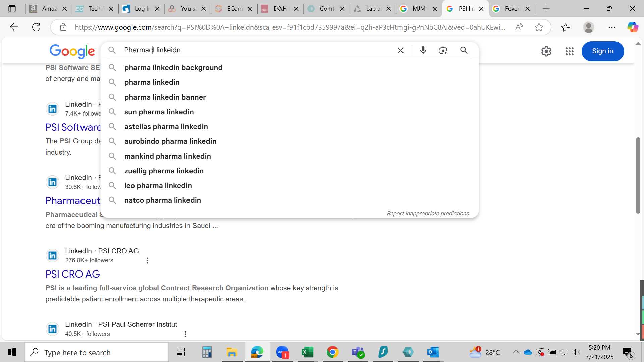Start voice search with microphone icon
Image resolution: width=644 pixels, height=362 pixels.
(x=423, y=50)
